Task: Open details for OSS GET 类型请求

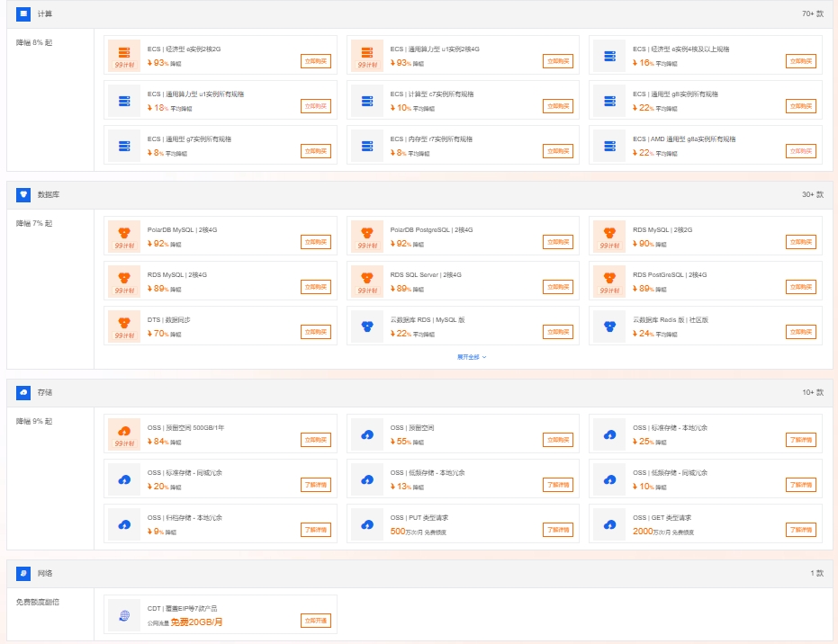Action: 801,530
